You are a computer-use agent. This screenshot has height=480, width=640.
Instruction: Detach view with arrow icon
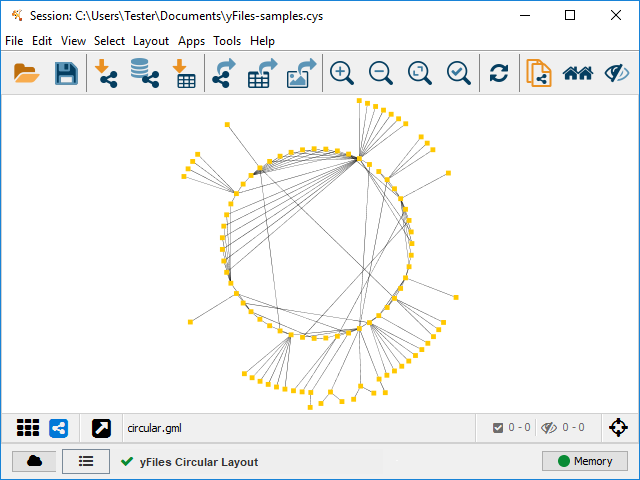[x=101, y=428]
